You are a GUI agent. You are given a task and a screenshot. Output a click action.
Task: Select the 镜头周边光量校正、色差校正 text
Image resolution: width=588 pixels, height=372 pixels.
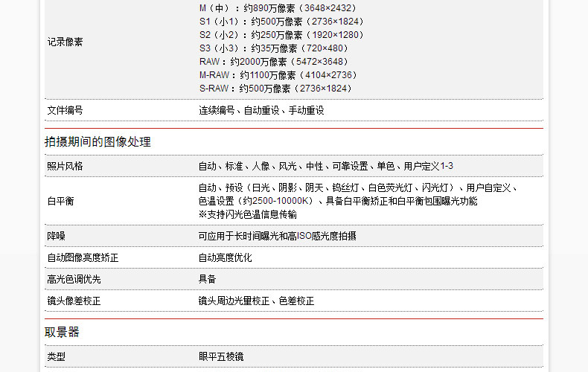pyautogui.click(x=256, y=301)
